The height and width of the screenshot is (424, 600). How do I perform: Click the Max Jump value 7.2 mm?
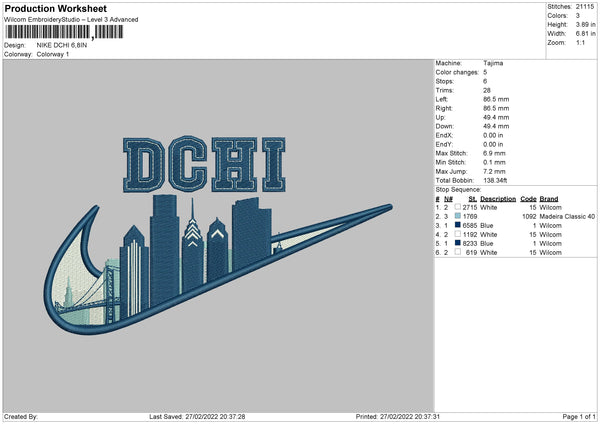(x=494, y=171)
